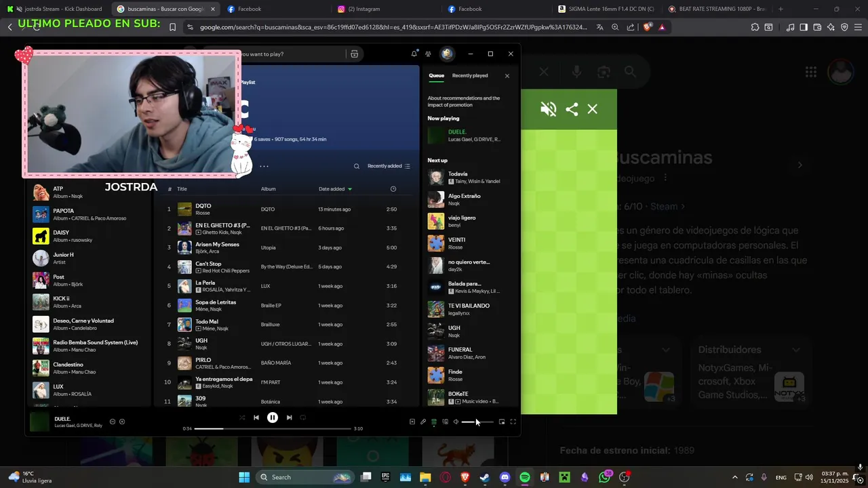Open Connect to a device icon
868x488 pixels.
click(445, 422)
